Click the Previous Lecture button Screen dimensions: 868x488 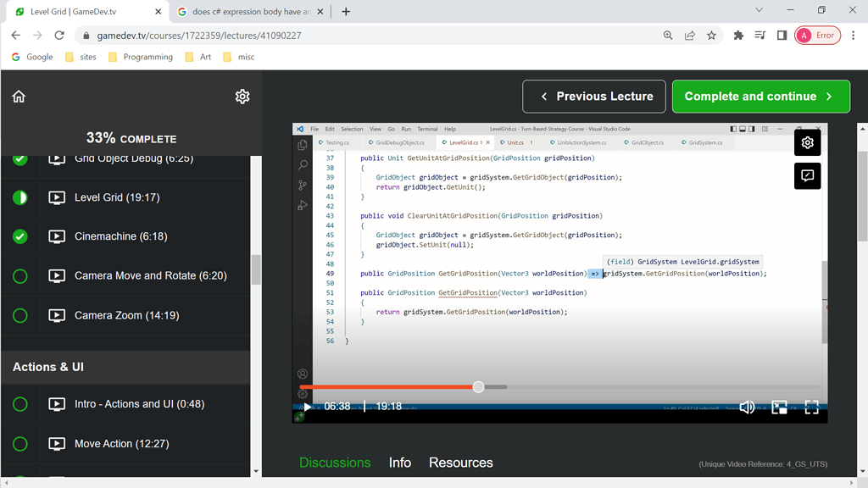pyautogui.click(x=593, y=97)
